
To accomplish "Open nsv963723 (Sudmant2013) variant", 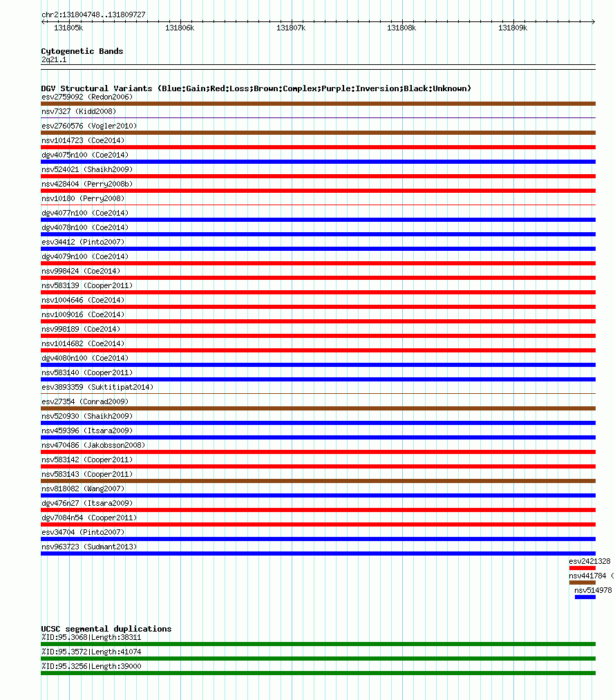I will (89, 547).
